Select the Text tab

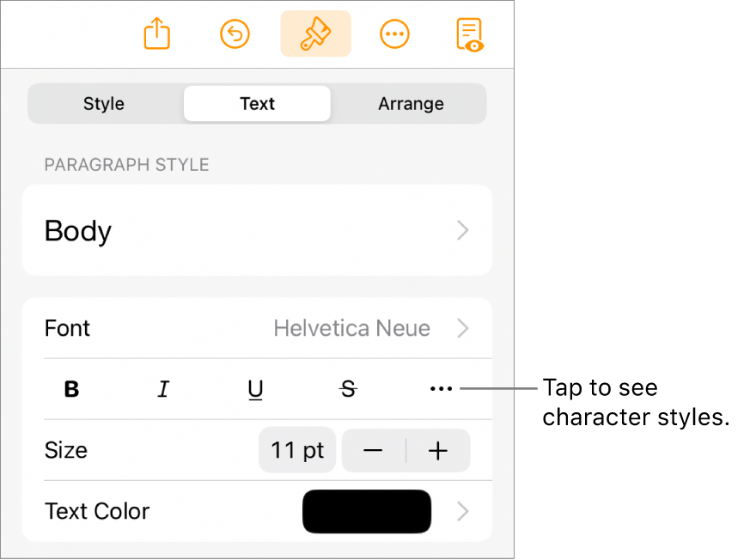point(257,104)
